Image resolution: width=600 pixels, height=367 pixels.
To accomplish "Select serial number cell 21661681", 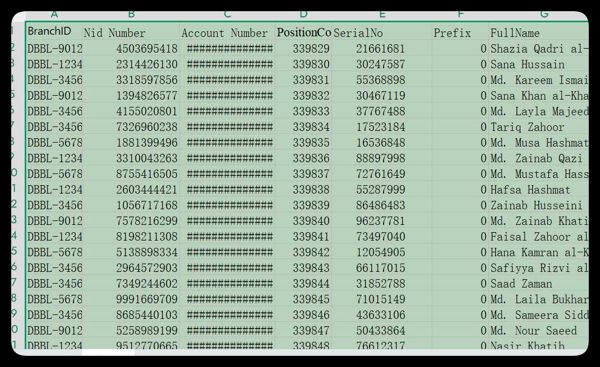I will tap(382, 49).
